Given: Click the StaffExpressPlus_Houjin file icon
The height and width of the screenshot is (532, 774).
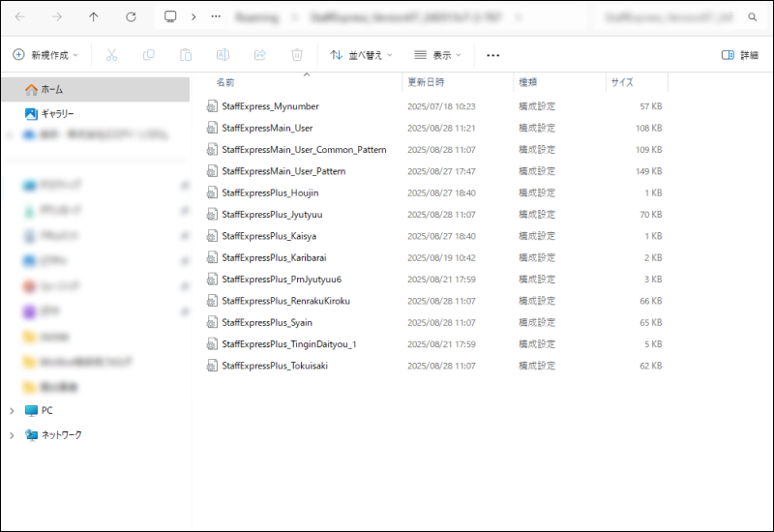Looking at the screenshot, I should [212, 192].
